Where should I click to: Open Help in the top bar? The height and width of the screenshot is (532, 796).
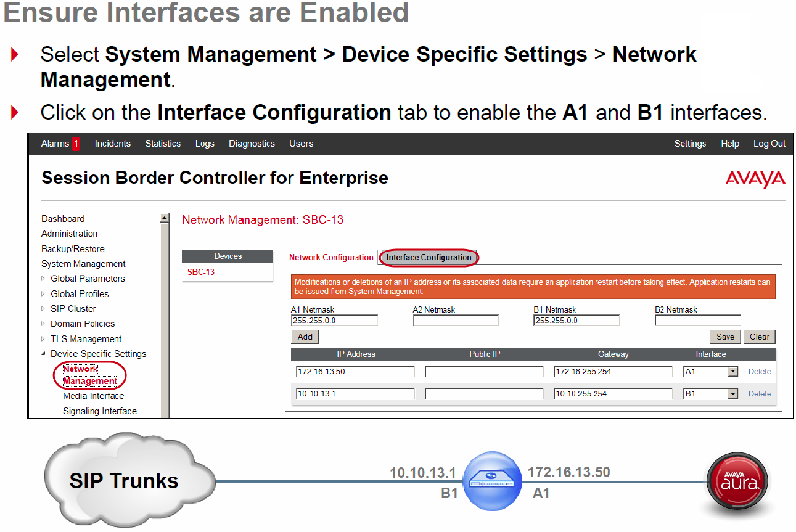click(x=730, y=144)
